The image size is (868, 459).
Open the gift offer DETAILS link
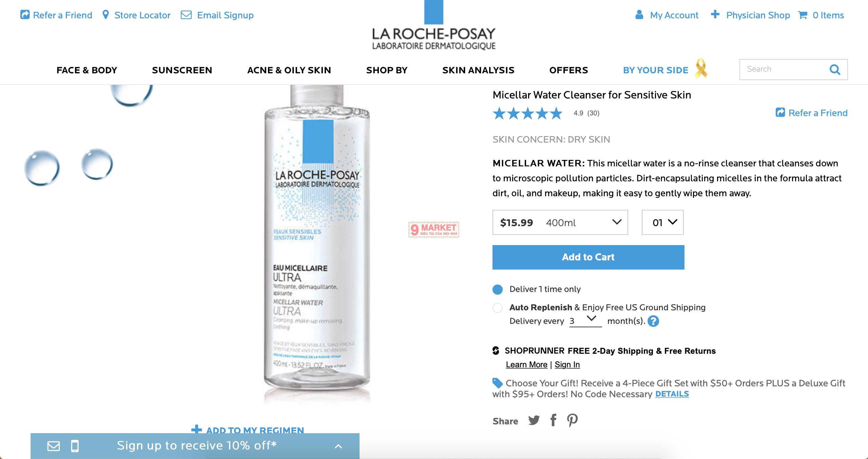[672, 394]
